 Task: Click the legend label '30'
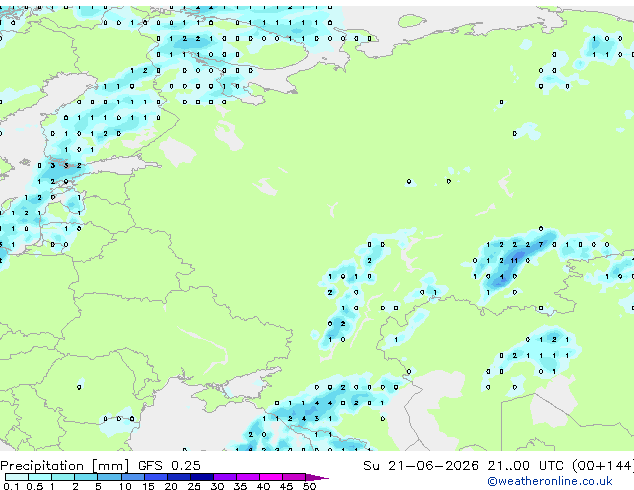(217, 486)
